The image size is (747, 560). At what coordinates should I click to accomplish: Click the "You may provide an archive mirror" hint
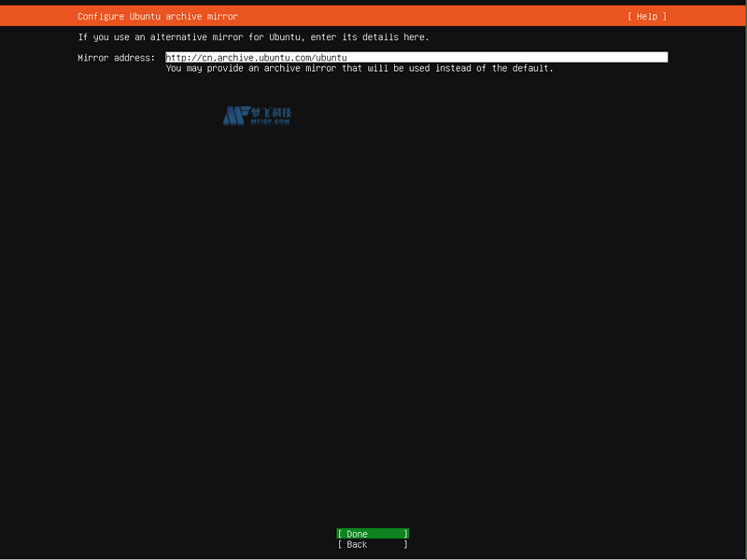359,68
